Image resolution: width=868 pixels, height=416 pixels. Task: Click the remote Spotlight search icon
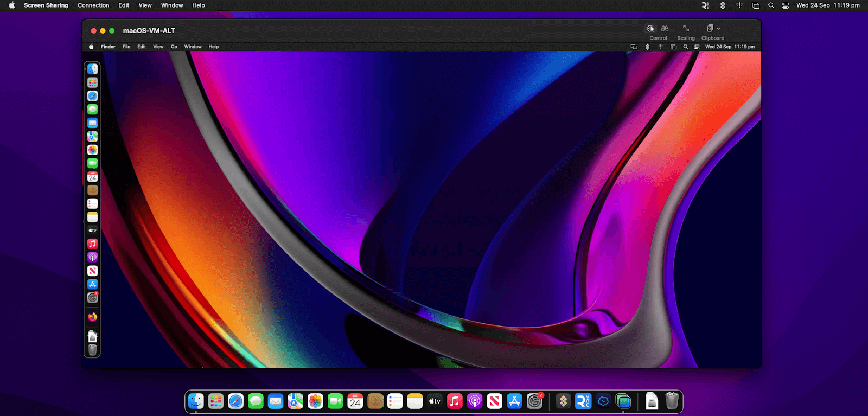click(x=686, y=47)
